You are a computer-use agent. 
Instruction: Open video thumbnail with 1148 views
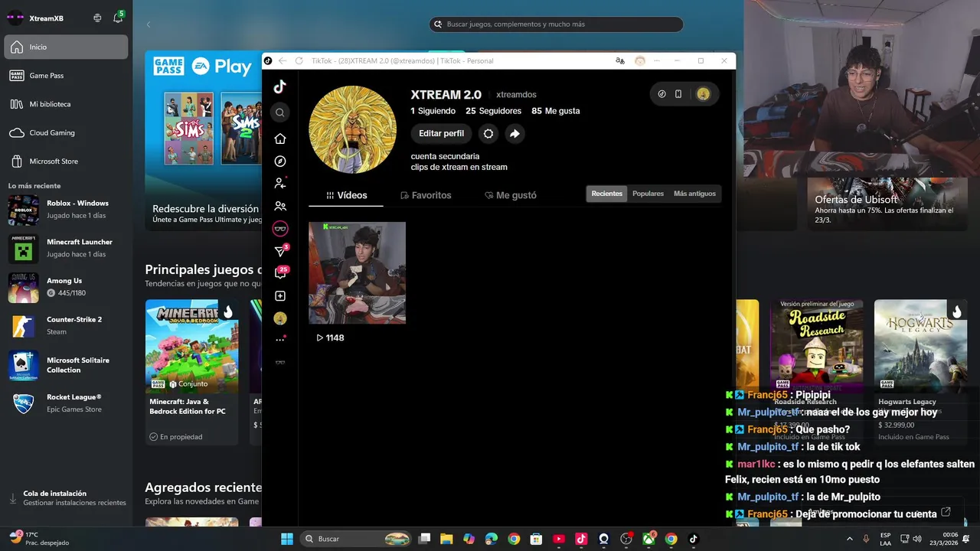(x=358, y=273)
